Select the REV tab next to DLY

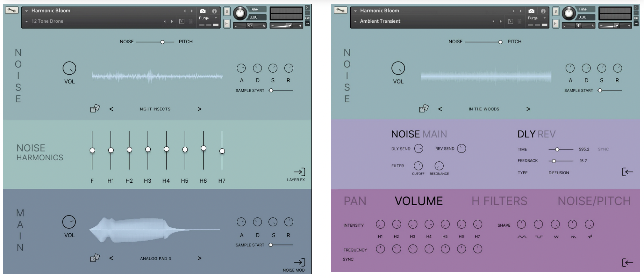[x=547, y=134]
